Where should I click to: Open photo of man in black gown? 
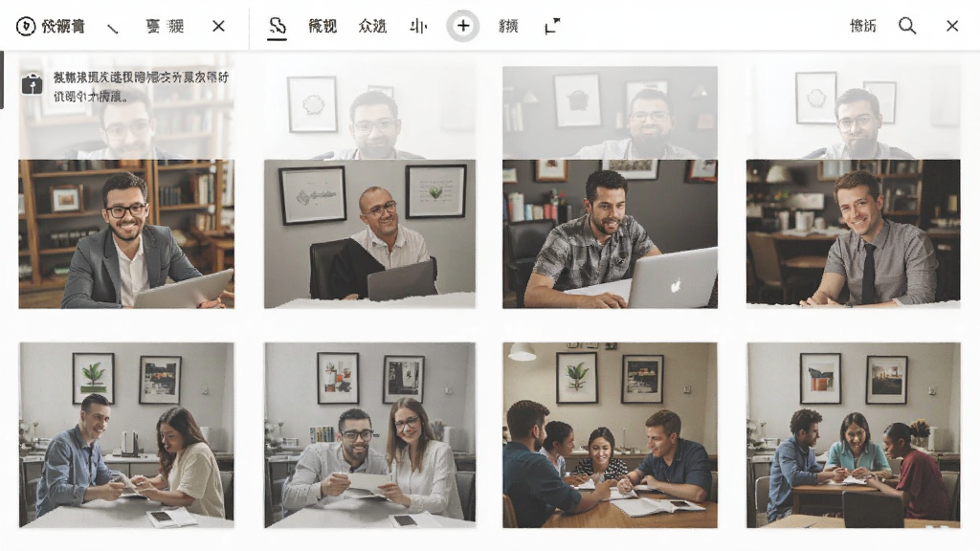point(369,233)
